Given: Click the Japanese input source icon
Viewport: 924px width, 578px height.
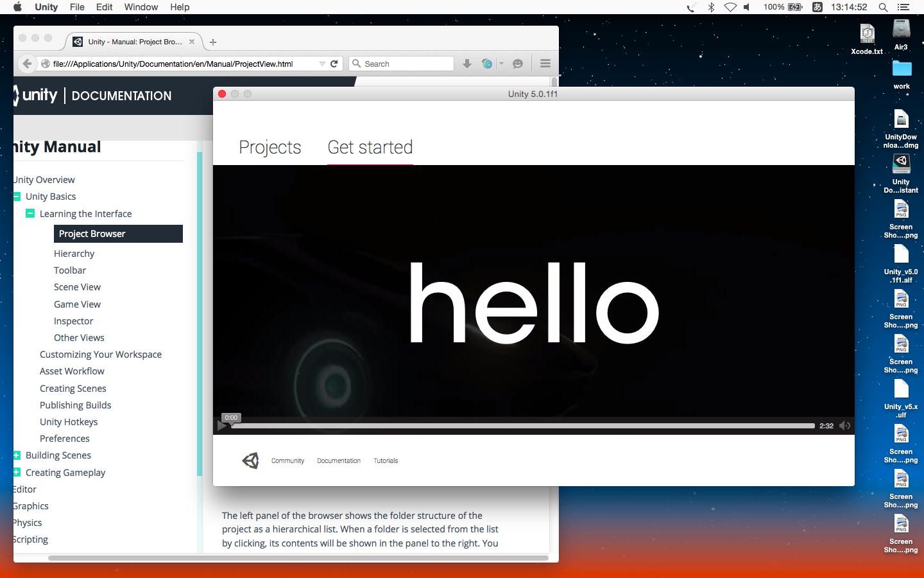Looking at the screenshot, I should tap(817, 7).
